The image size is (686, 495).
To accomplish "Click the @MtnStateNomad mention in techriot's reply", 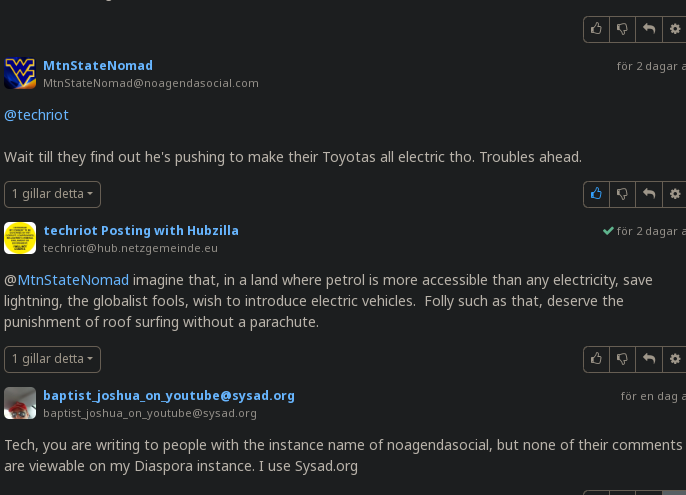I will [66, 280].
